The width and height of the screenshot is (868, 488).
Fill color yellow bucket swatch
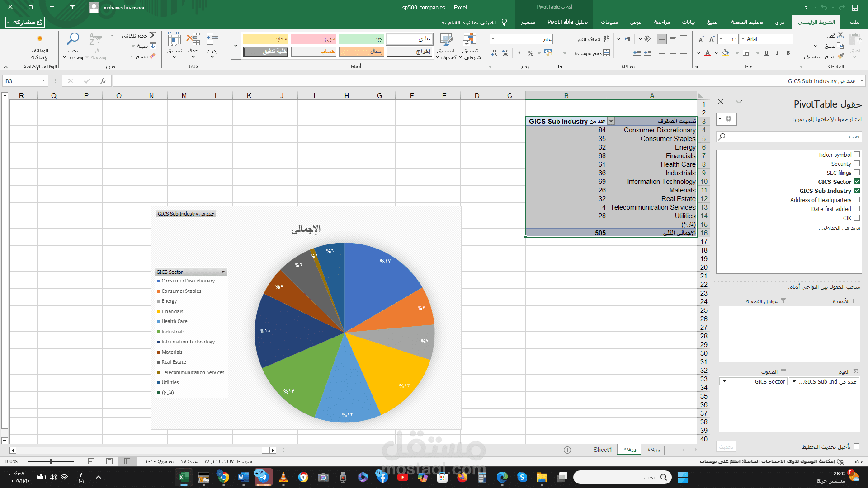point(725,53)
